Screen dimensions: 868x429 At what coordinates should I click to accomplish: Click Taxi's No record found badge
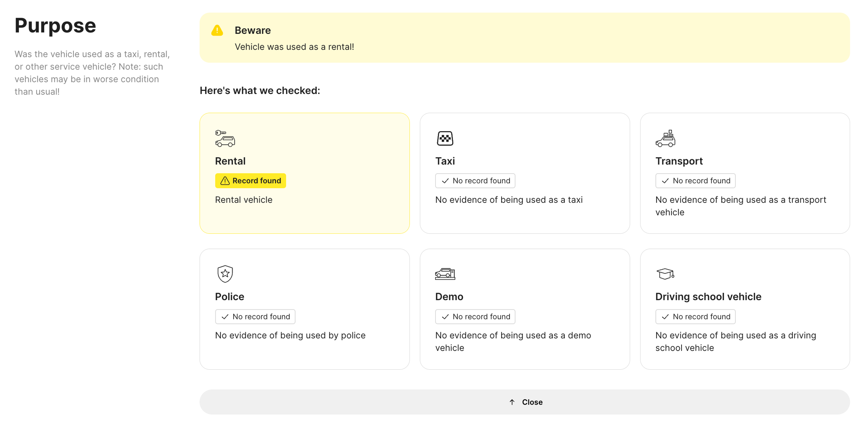(x=475, y=181)
